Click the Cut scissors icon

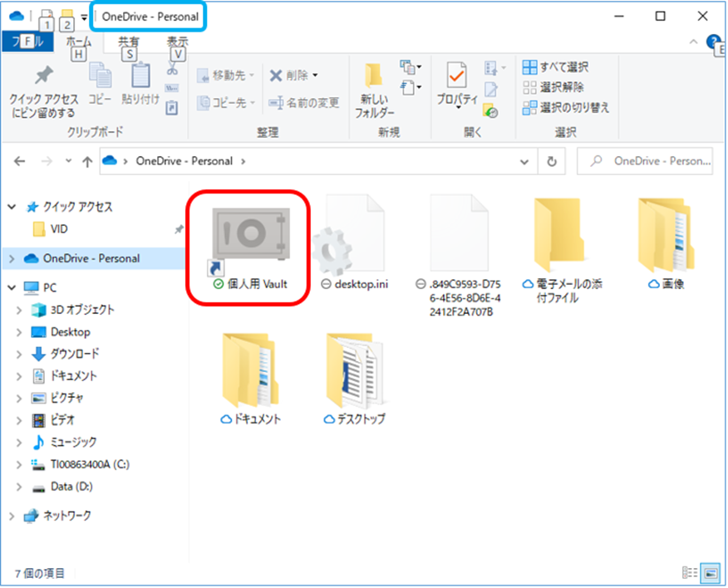(172, 69)
